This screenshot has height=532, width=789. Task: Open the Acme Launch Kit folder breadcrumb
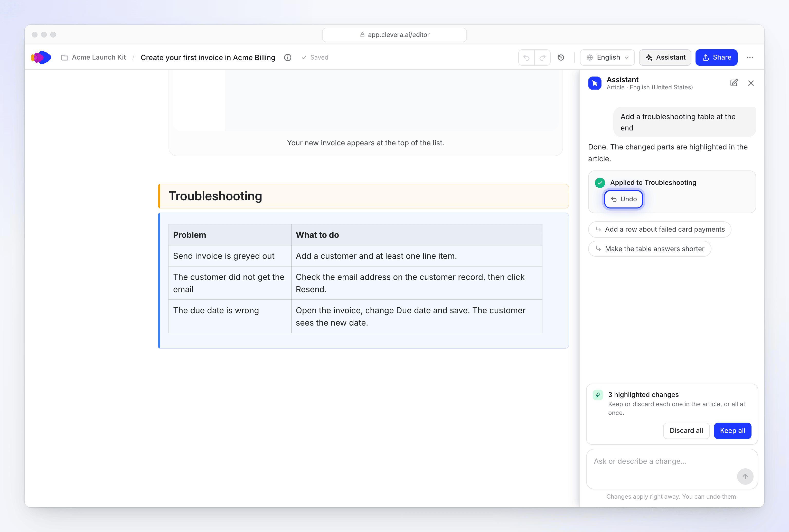click(93, 57)
